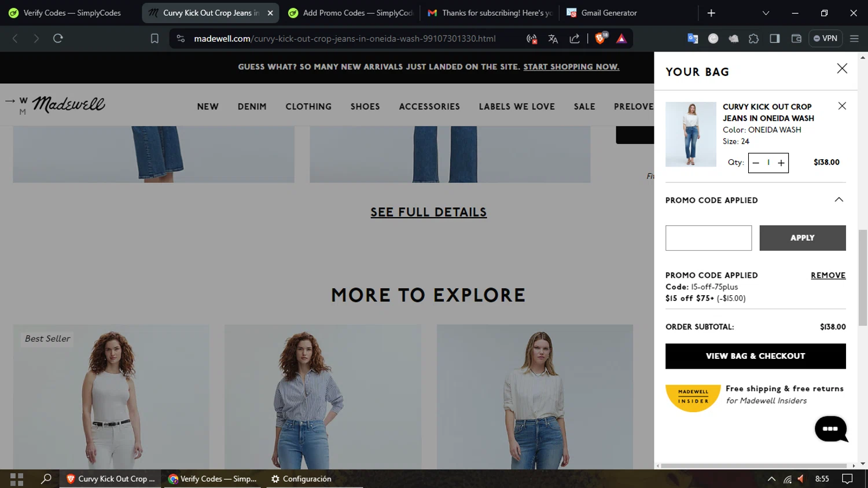
Task: Click the bag panel vertical scrollbar
Action: tap(863, 278)
